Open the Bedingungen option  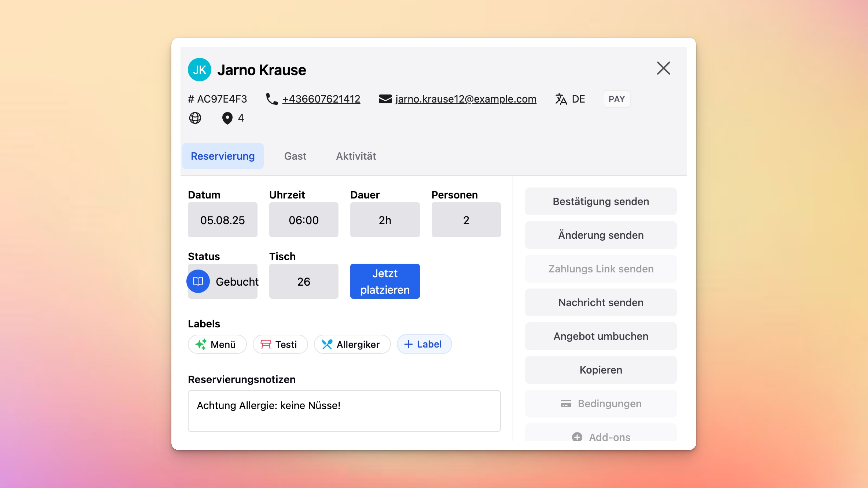[601, 404]
